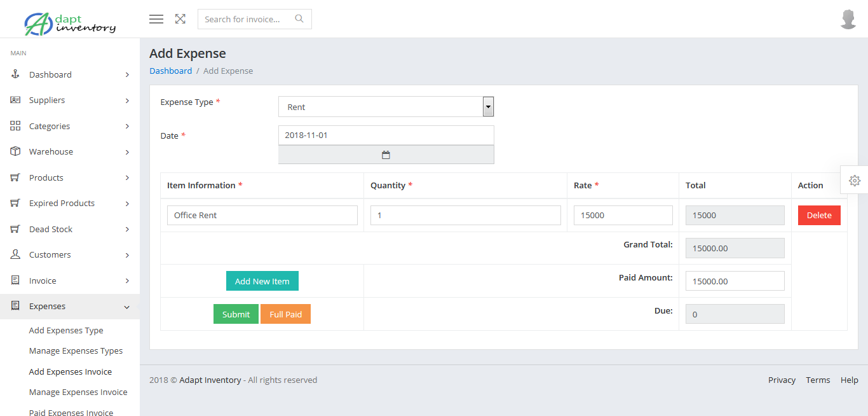Click the search magnifier icon

[299, 18]
